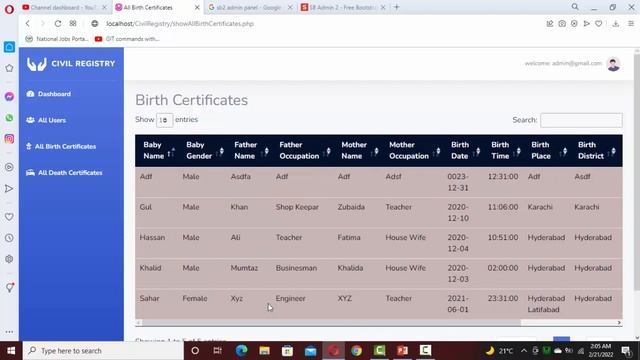Open the Opera menu logo
Image resolution: width=640 pixels, height=360 pixels.
click(9, 9)
